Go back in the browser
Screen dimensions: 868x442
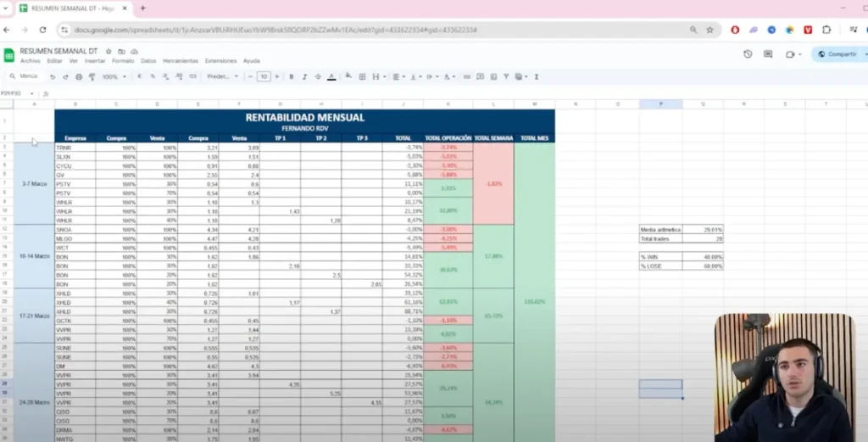(7, 30)
